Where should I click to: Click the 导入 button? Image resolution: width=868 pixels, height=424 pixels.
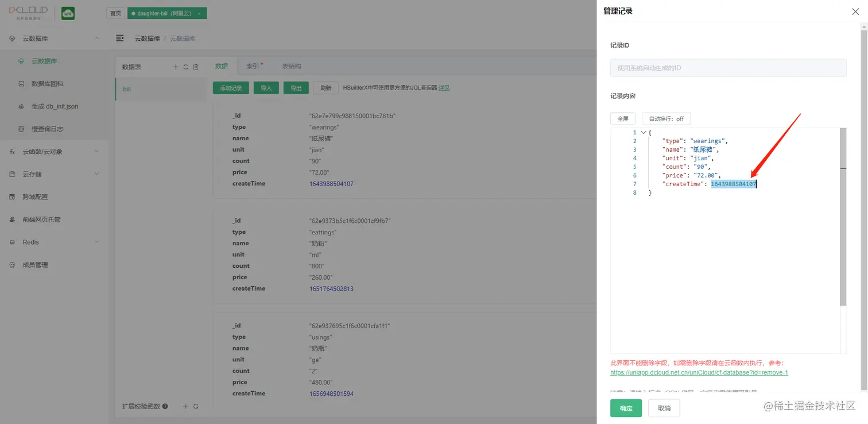[266, 88]
